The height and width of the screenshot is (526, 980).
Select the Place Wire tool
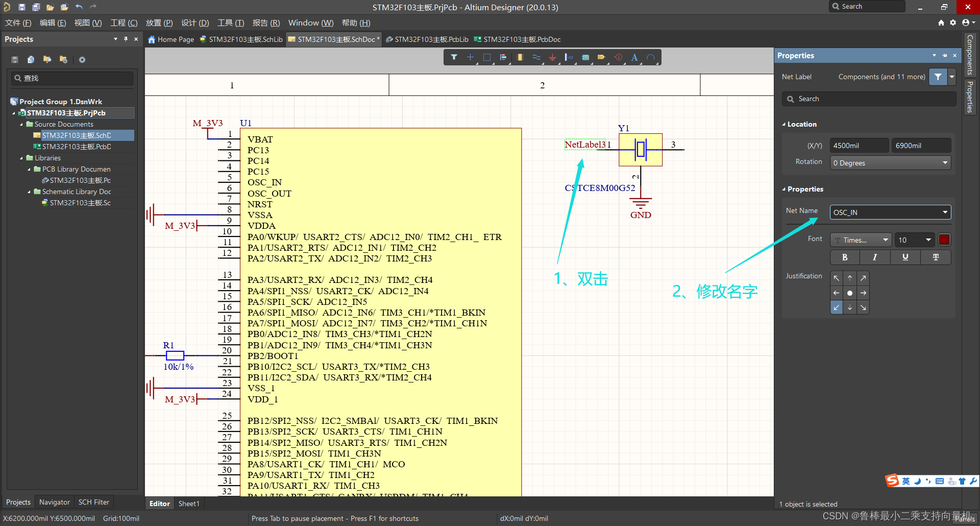click(x=536, y=57)
